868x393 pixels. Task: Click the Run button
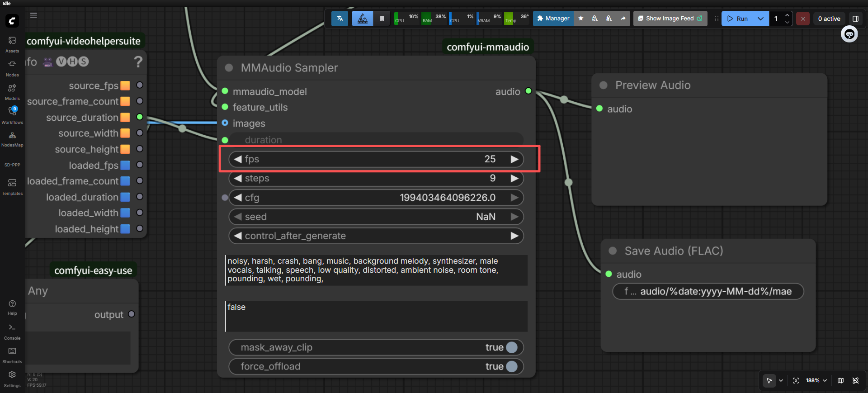[x=737, y=19]
